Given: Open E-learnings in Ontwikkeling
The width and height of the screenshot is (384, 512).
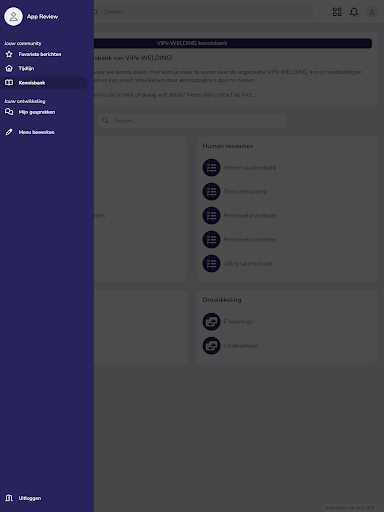Looking at the screenshot, I should click(x=238, y=322).
